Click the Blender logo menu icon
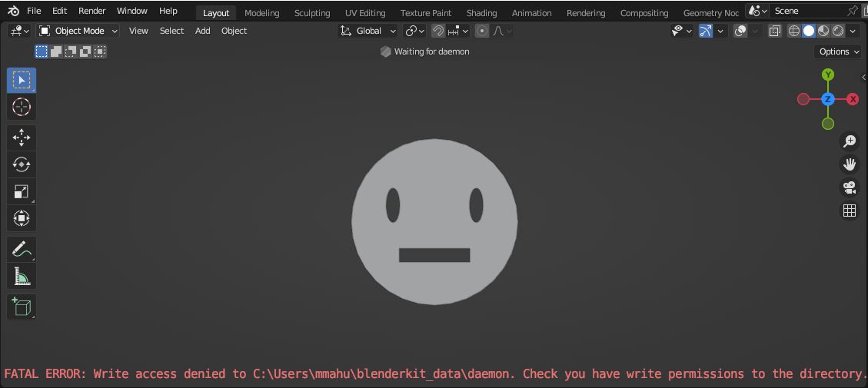 13,11
